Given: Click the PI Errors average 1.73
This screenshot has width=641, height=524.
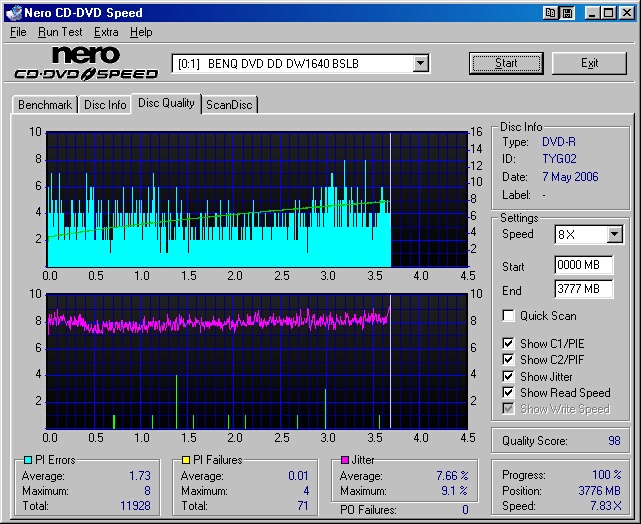Looking at the screenshot, I should 140,476.
